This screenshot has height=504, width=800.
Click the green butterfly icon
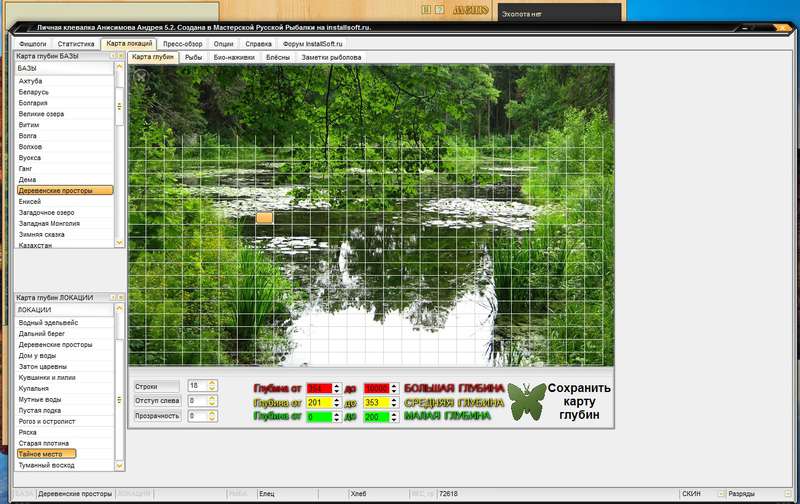click(x=527, y=401)
